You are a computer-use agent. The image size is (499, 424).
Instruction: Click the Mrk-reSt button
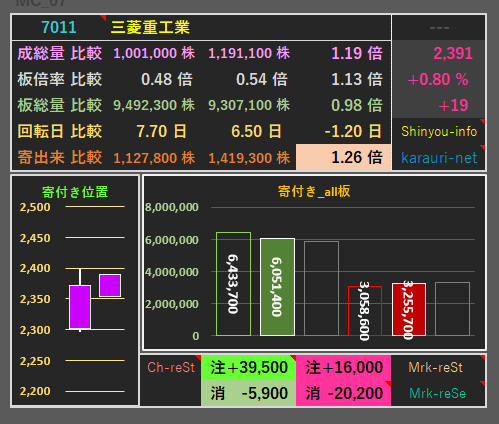pos(435,367)
